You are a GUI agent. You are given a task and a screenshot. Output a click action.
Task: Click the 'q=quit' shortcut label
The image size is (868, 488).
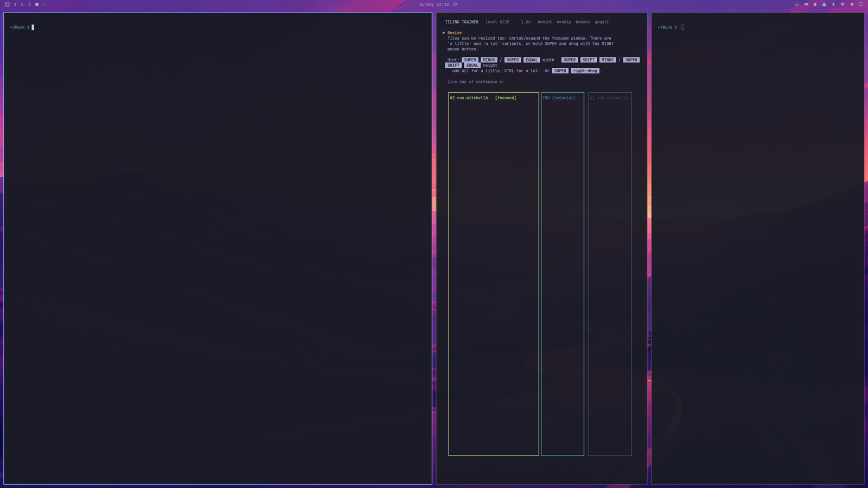pyautogui.click(x=602, y=22)
